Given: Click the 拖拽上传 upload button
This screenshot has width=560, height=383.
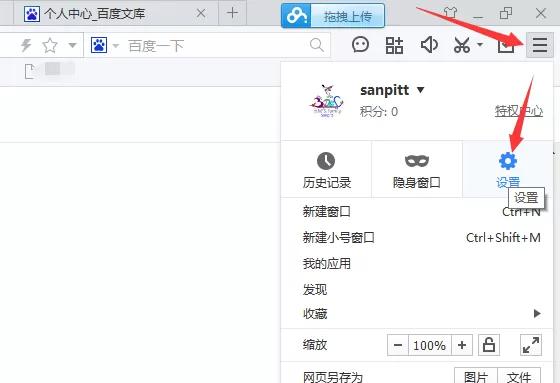Looking at the screenshot, I should coord(348,16).
